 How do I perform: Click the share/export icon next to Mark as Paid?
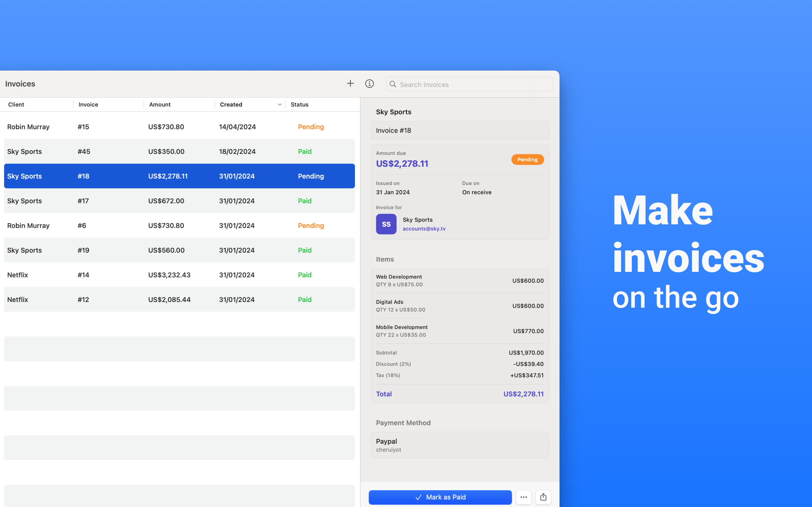(x=543, y=497)
